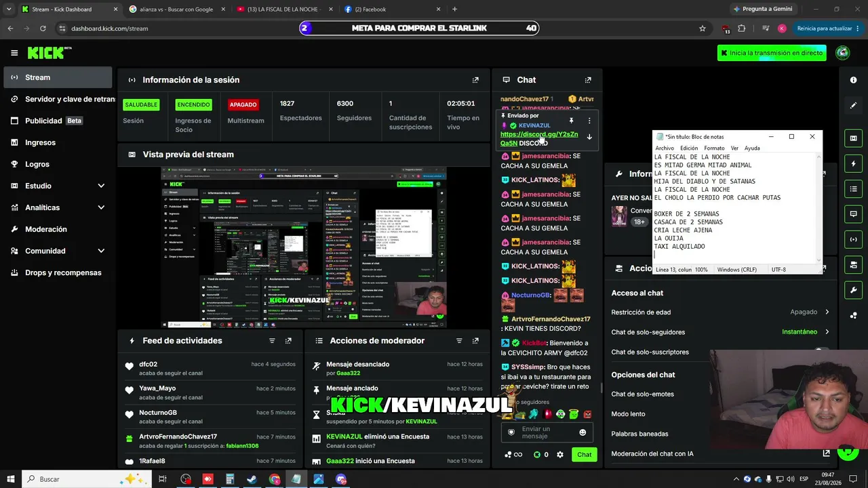Open the user avatar in top right
The image size is (868, 488).
843,53
